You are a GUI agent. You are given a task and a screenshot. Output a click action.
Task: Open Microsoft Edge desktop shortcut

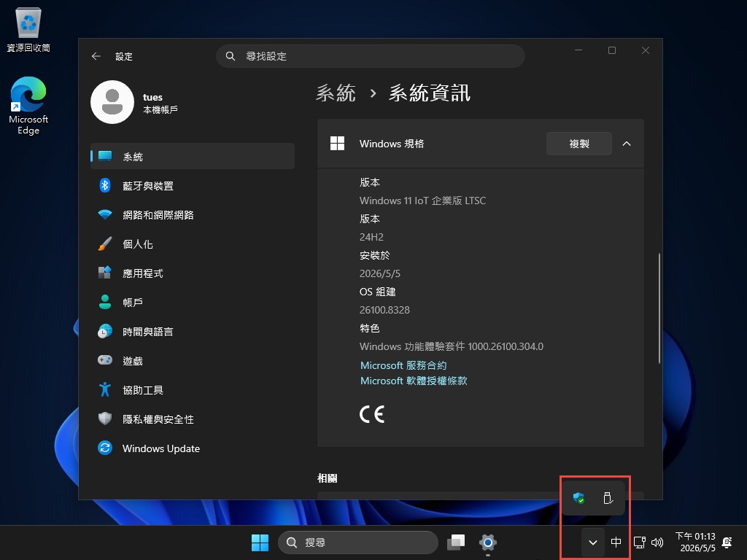(x=28, y=106)
